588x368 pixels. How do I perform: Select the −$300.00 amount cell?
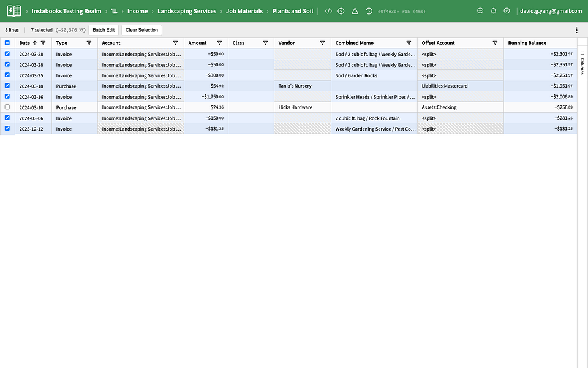tap(206, 75)
